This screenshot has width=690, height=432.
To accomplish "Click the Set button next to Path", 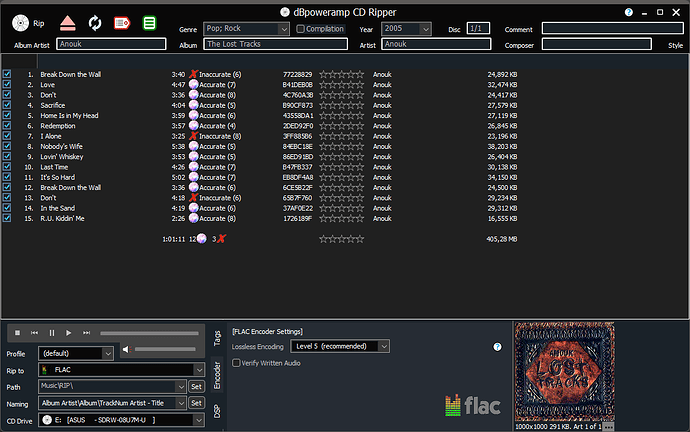I will [x=196, y=386].
